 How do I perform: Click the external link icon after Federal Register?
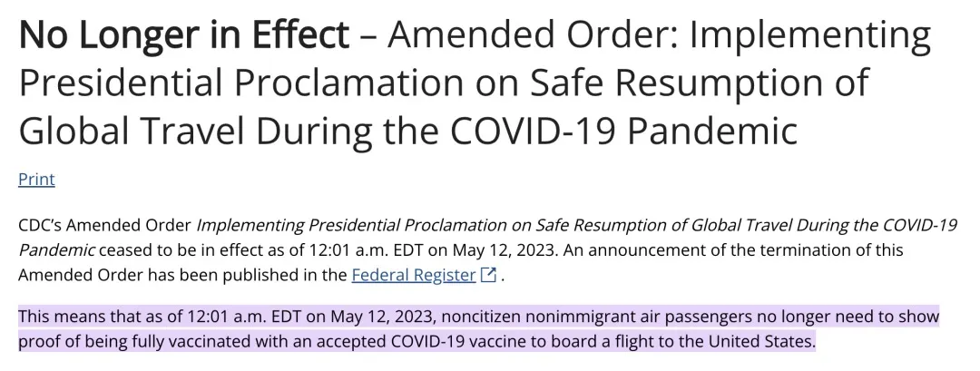point(488,274)
